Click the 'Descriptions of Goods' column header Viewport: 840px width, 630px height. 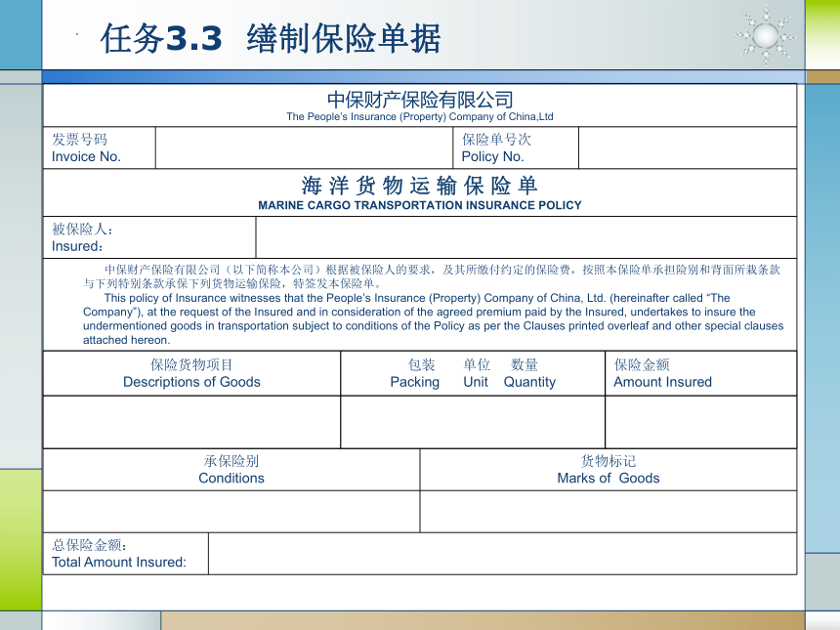pos(191,382)
